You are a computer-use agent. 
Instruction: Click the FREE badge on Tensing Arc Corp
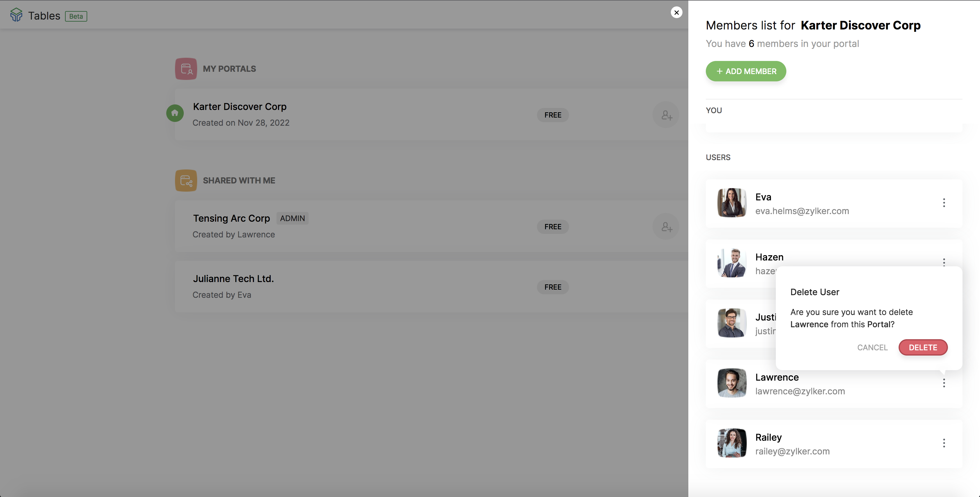point(552,227)
